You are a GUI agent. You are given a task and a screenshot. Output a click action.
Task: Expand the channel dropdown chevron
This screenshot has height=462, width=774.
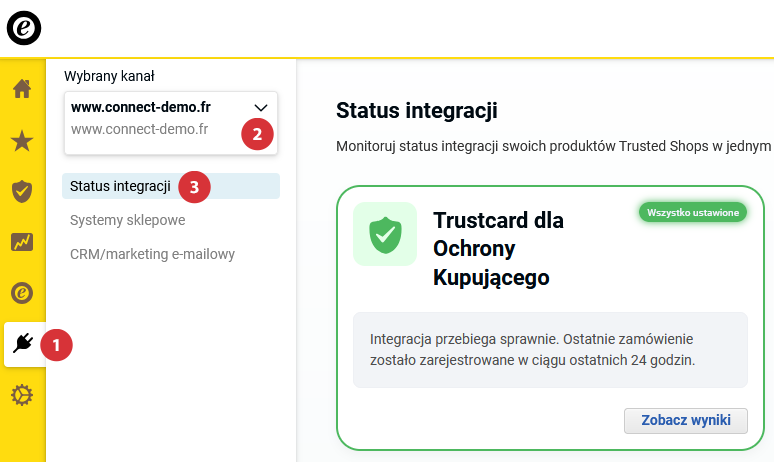(261, 107)
